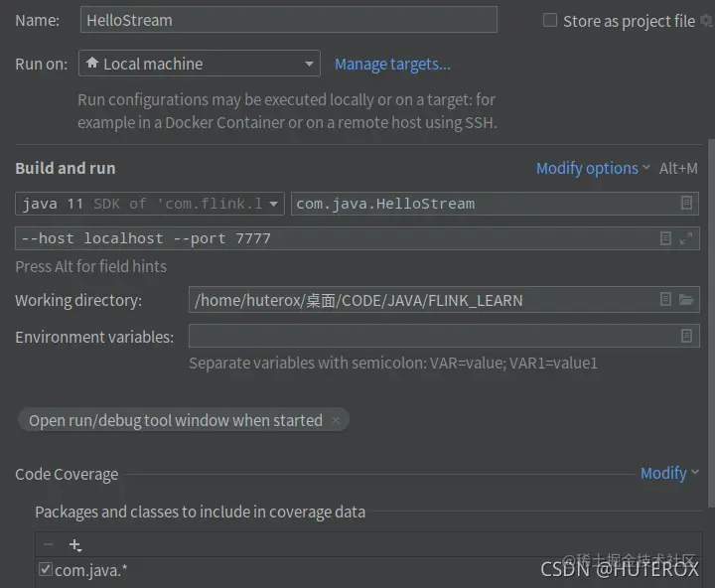
Task: Click the Environment variables field
Action: tap(444, 336)
